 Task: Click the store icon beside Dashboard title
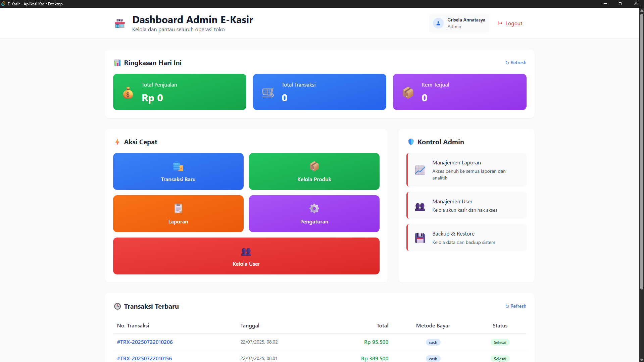pos(120,23)
